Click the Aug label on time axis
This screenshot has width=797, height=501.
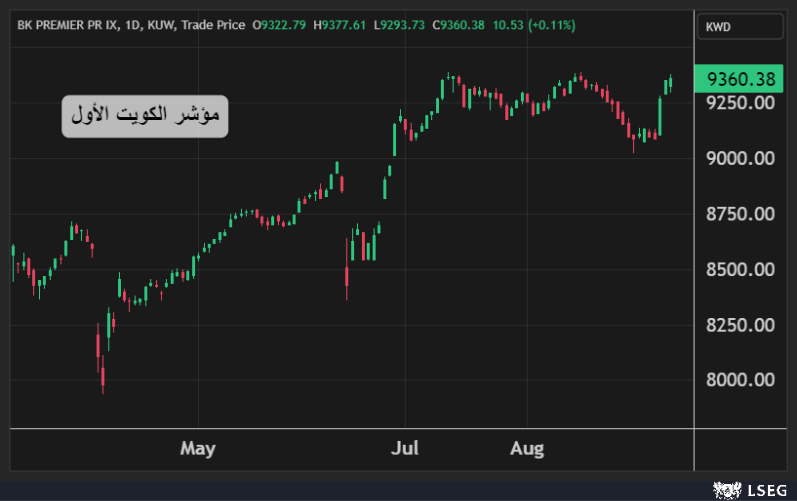(x=527, y=448)
